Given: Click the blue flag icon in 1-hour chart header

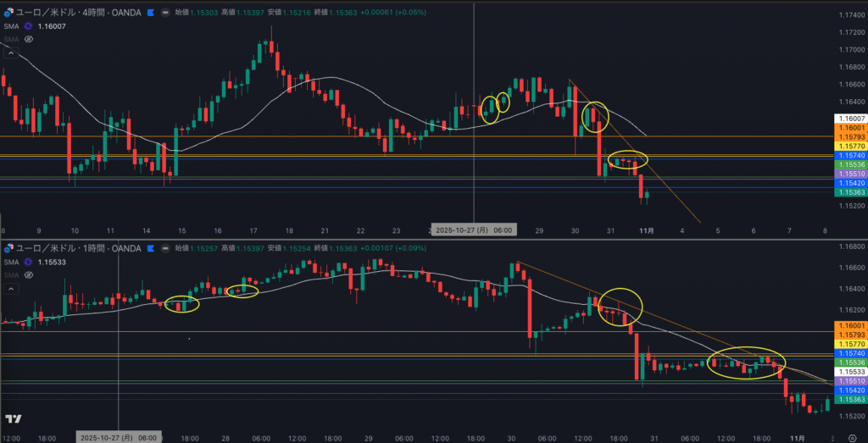Looking at the screenshot, I should click(x=151, y=248).
